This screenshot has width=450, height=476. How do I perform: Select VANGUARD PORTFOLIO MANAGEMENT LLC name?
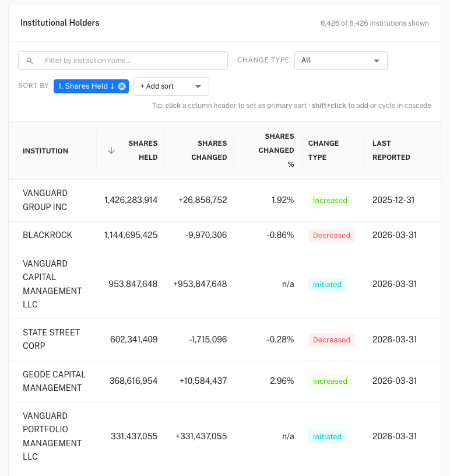[52, 436]
